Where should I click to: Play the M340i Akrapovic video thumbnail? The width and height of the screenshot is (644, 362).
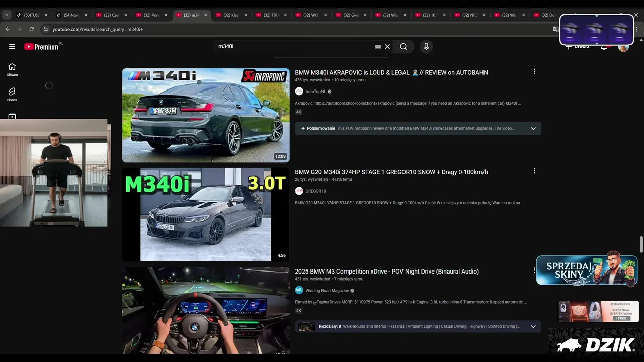pyautogui.click(x=206, y=115)
